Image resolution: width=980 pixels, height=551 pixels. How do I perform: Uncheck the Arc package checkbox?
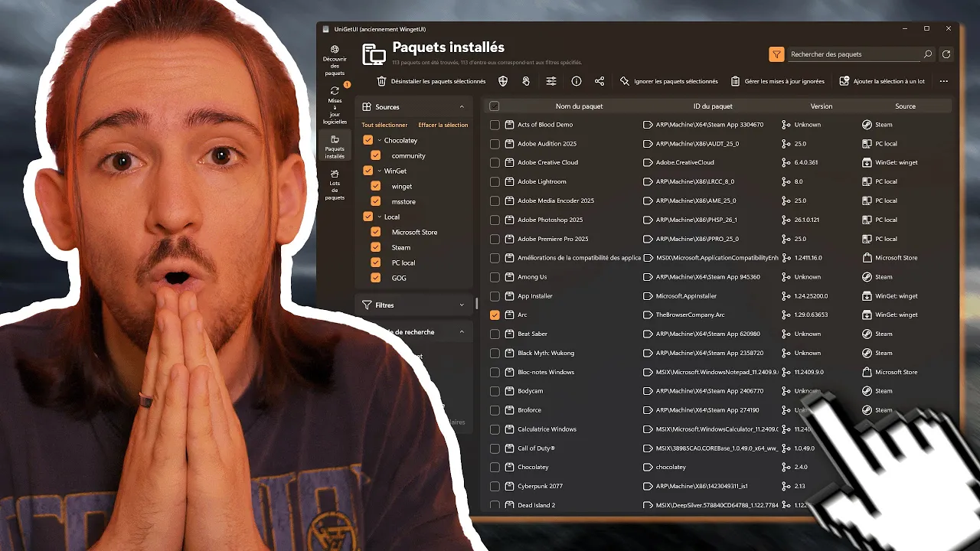point(495,315)
